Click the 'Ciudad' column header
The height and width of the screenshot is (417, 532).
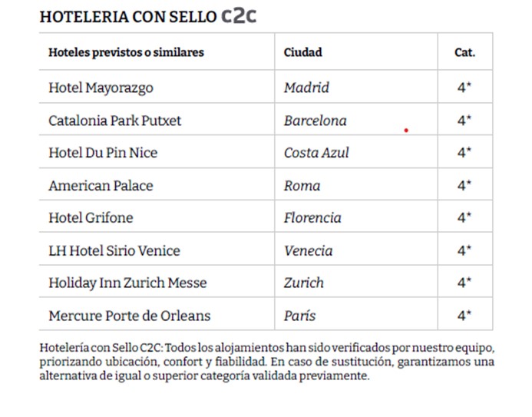tap(302, 53)
